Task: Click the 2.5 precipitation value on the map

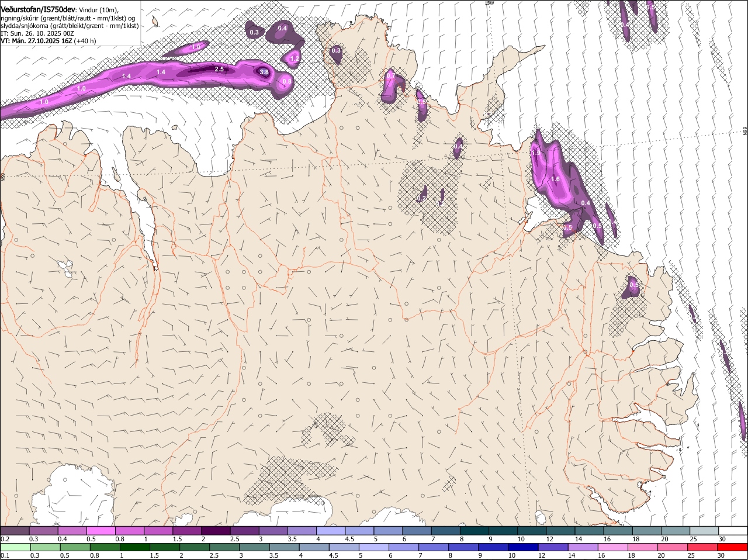Action: click(x=219, y=69)
